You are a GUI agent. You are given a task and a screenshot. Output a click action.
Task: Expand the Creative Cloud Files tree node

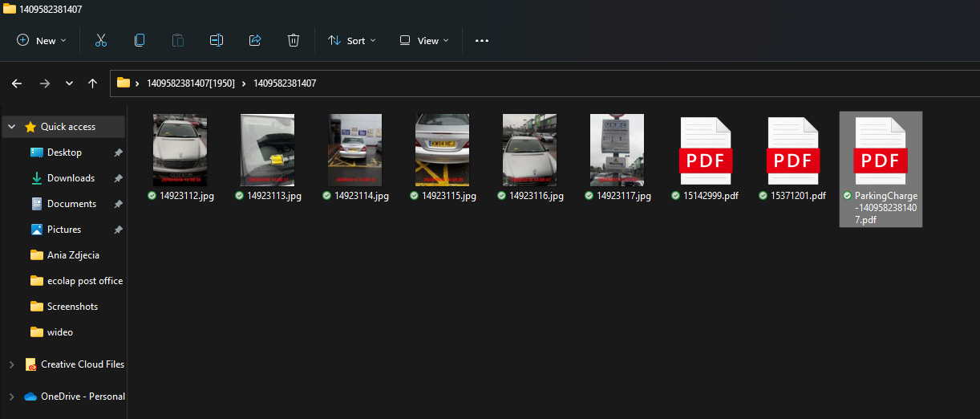coord(11,364)
